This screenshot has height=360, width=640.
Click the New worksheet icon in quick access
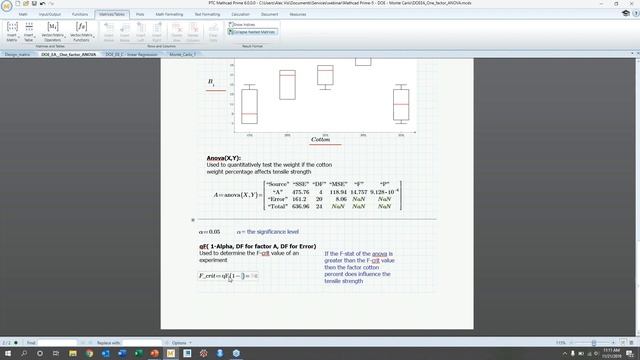18,3
